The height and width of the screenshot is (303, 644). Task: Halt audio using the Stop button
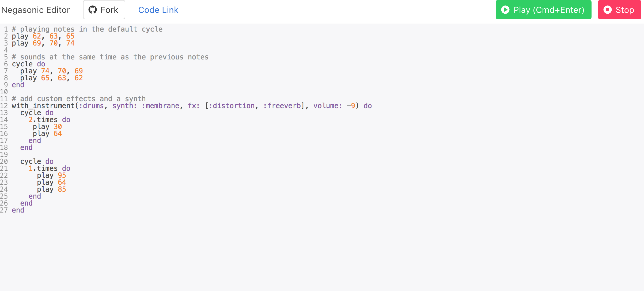(619, 10)
